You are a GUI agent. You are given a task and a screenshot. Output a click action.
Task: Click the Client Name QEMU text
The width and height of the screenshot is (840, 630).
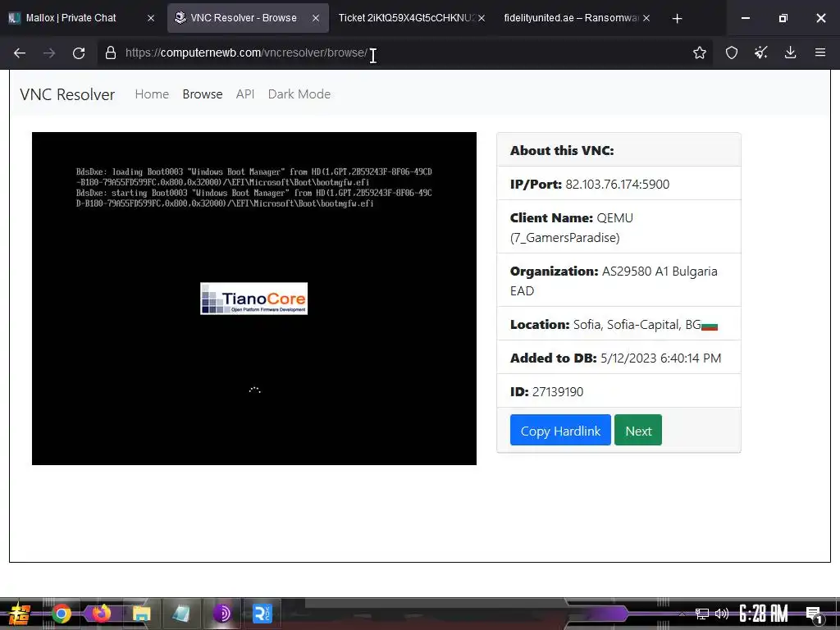click(572, 228)
